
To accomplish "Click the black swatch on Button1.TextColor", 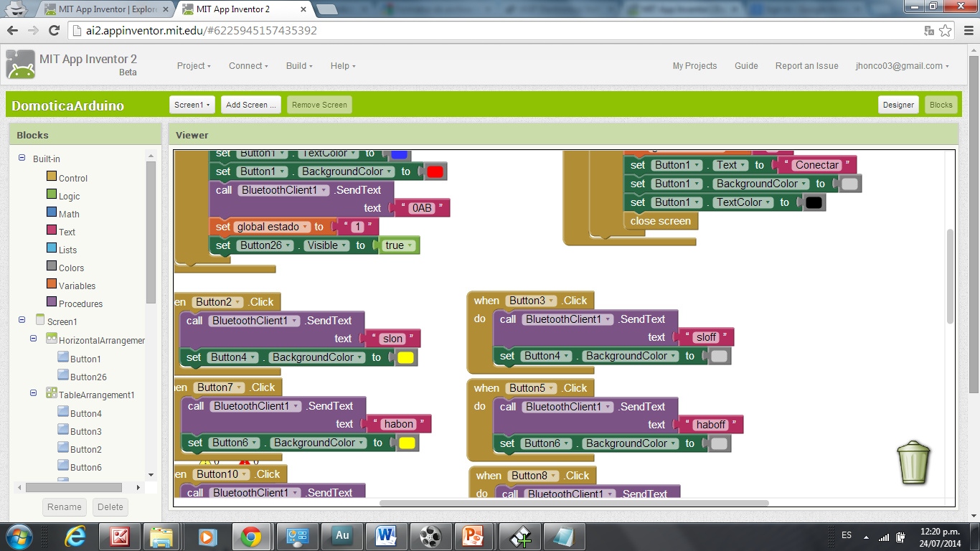I will pyautogui.click(x=814, y=202).
